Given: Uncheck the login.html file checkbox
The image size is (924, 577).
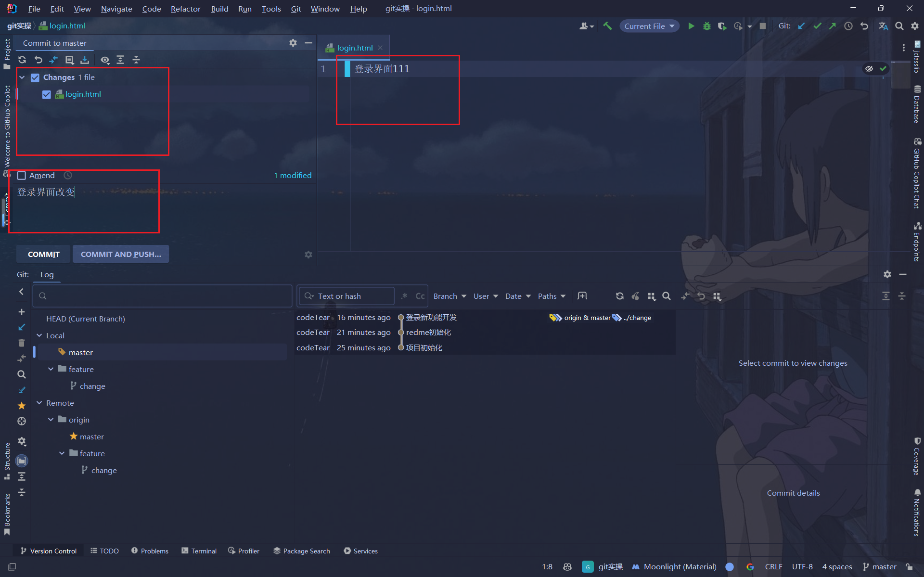Looking at the screenshot, I should pyautogui.click(x=46, y=94).
